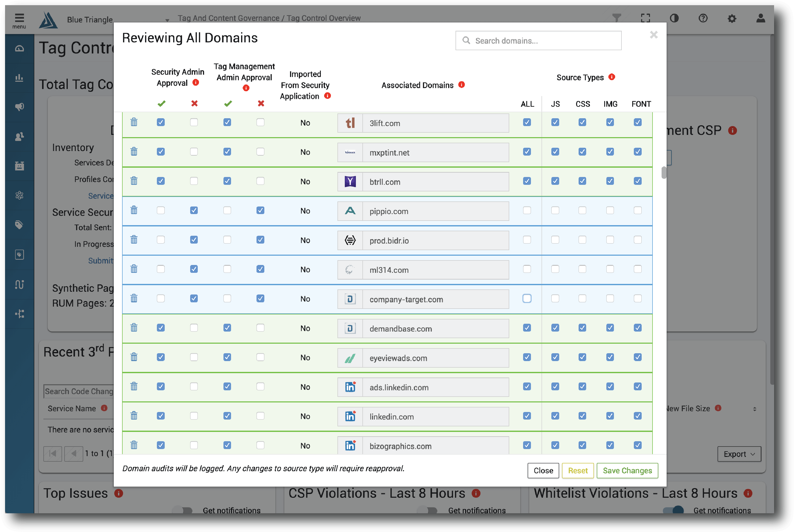Uncheck the JS source type for linkedin.com
The height and width of the screenshot is (532, 794).
click(555, 416)
